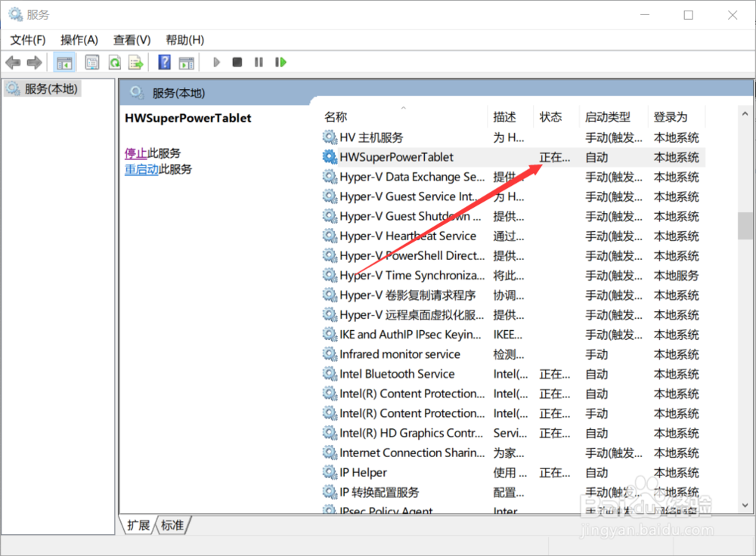Select Infrared monitor service
The height and width of the screenshot is (556, 756).
(x=513, y=354)
